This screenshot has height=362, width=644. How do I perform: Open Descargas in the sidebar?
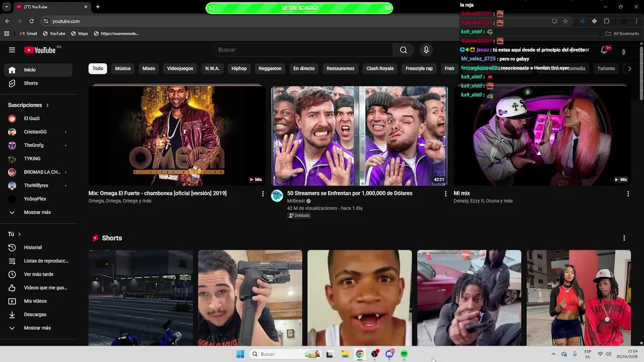38,314
